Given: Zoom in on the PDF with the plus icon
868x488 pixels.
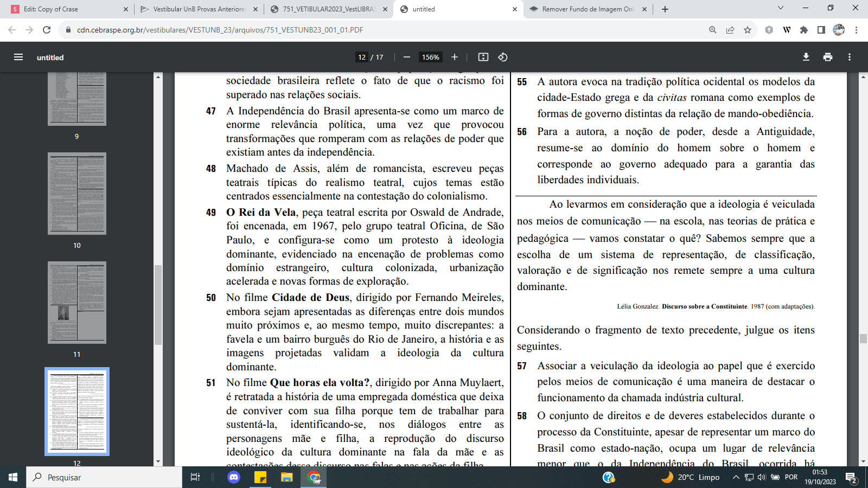Looking at the screenshot, I should [455, 57].
